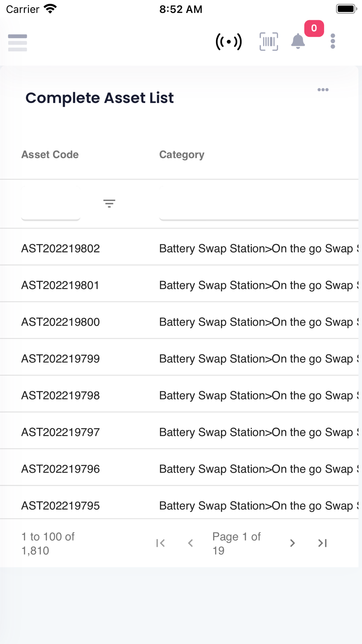362x644 pixels.
Task: Sort by the Asset Code column header
Action: pyautogui.click(x=50, y=155)
